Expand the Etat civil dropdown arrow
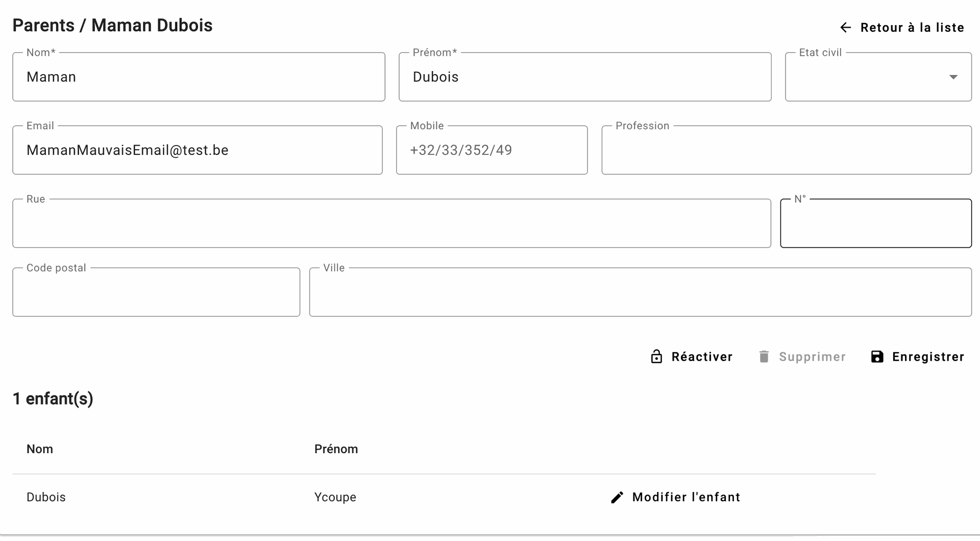This screenshot has width=980, height=541. 953,77
